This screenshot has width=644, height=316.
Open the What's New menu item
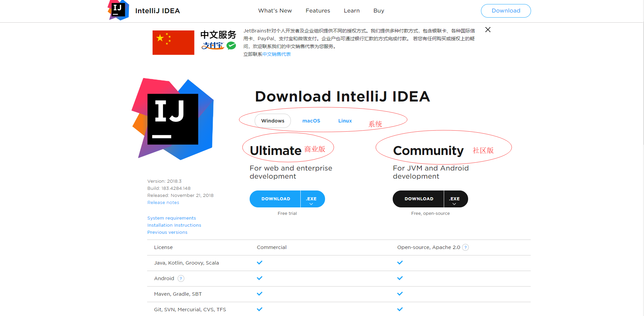[275, 11]
